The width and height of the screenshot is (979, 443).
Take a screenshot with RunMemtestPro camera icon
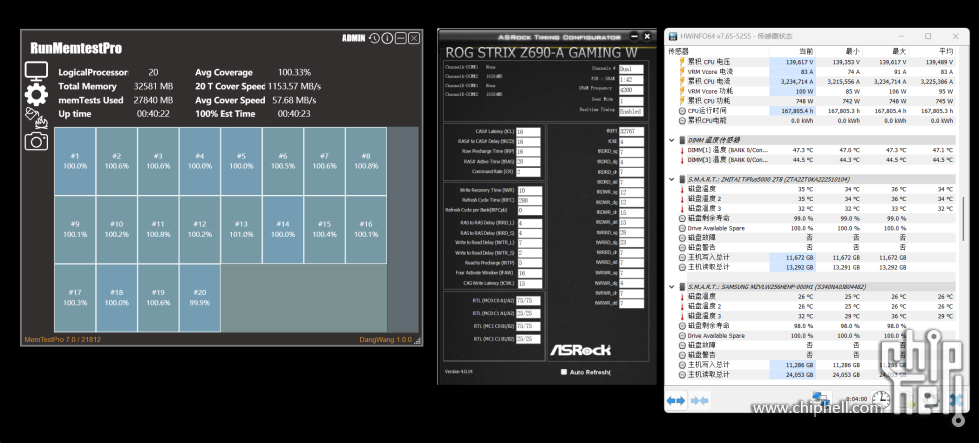tap(36, 142)
